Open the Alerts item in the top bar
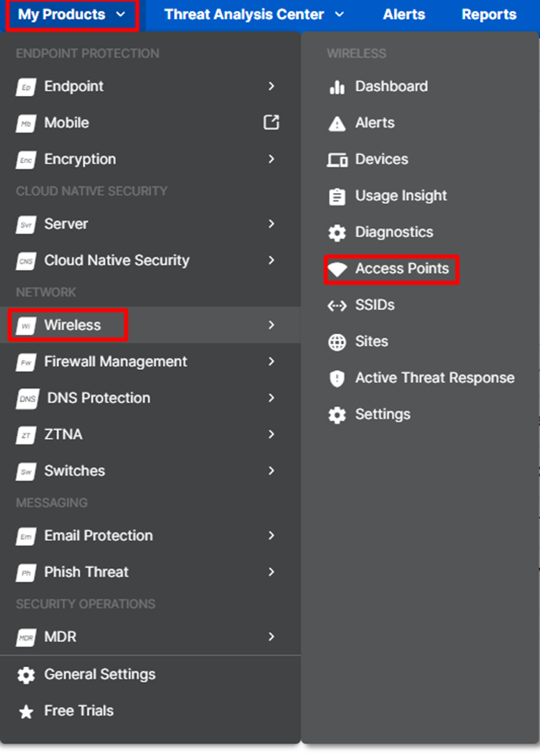The height and width of the screenshot is (756, 540). click(403, 14)
